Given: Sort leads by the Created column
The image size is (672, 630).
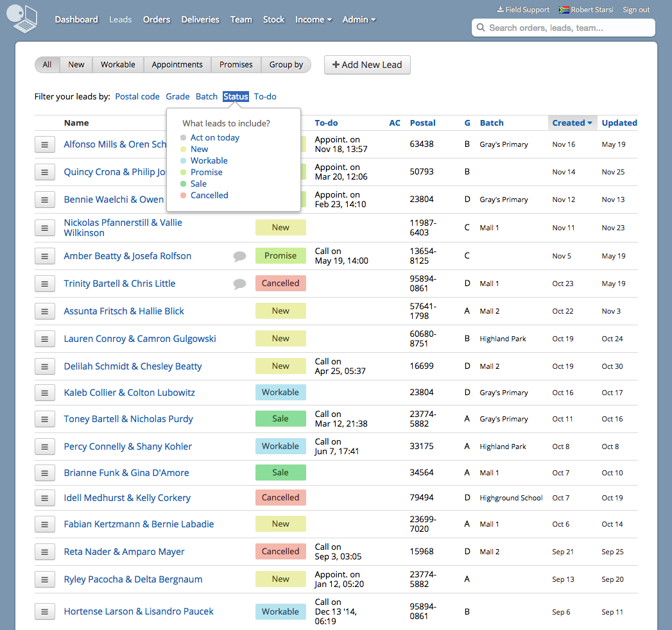Looking at the screenshot, I should coord(569,123).
